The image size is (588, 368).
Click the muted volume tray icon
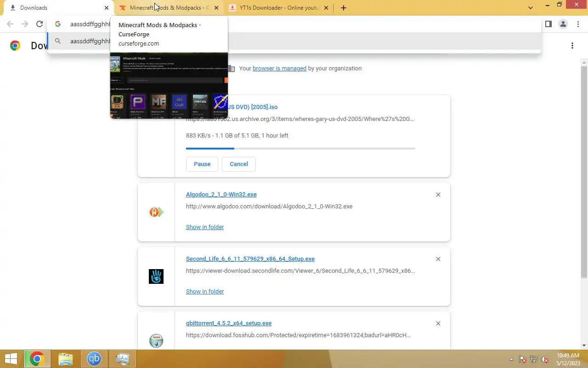545,359
